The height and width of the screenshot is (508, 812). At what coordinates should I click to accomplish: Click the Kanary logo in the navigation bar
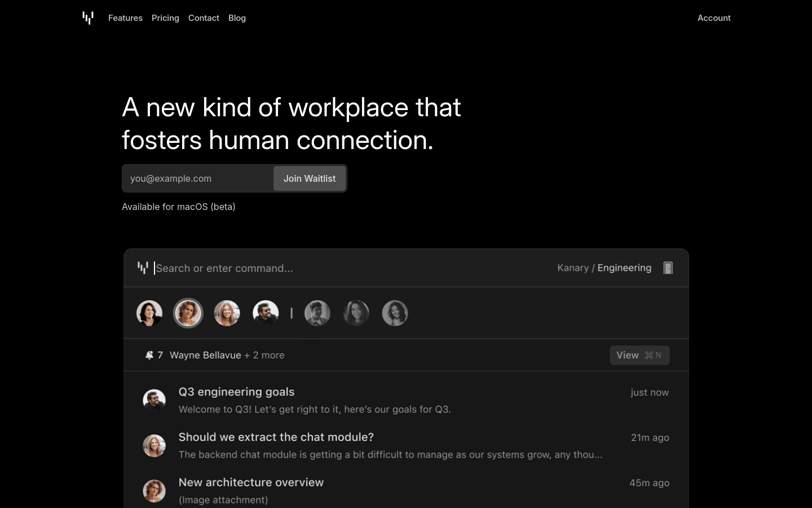pos(88,18)
